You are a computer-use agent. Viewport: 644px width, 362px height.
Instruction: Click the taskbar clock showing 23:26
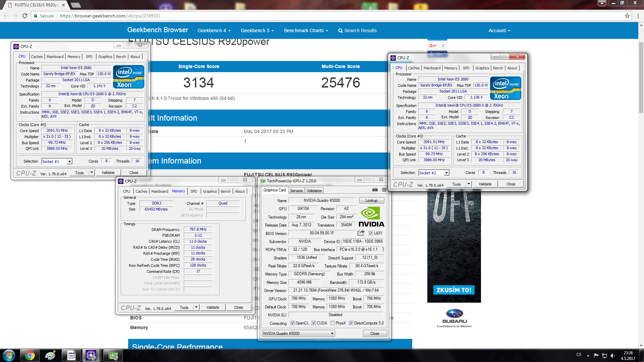(628, 356)
